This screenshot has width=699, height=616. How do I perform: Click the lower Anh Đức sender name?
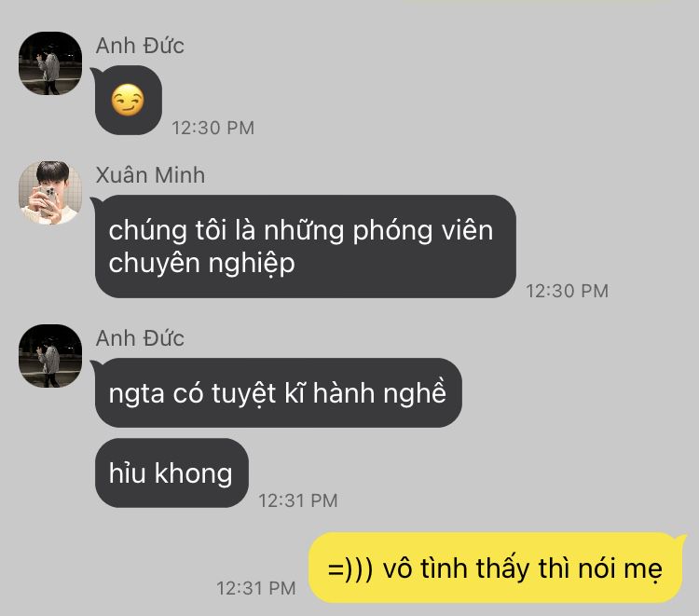coord(140,338)
